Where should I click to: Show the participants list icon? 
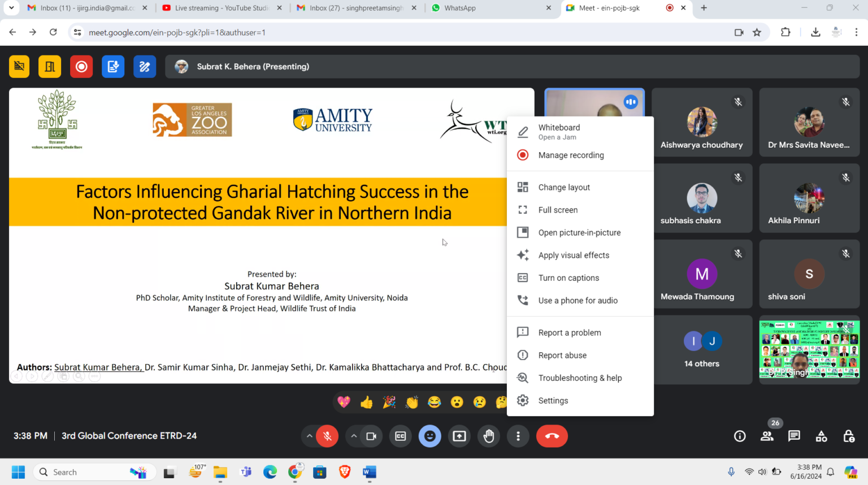[x=767, y=436]
